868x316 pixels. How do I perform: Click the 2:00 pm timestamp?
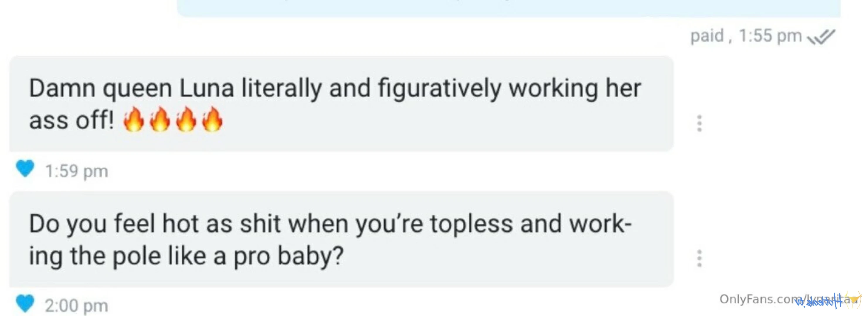point(77,306)
